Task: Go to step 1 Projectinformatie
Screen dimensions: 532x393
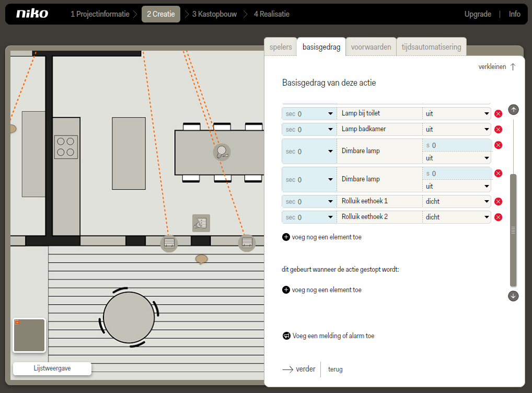Action: [x=100, y=14]
